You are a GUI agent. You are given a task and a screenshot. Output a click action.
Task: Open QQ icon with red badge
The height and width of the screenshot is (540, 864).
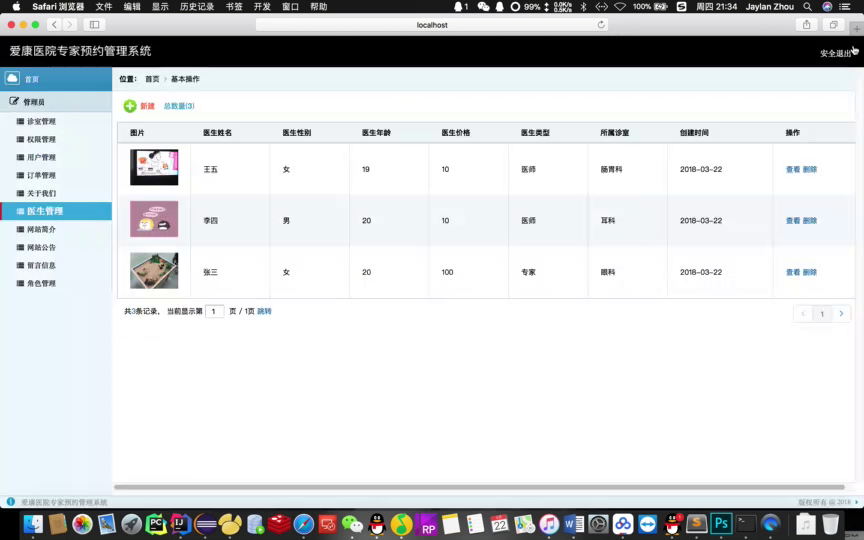(672, 524)
